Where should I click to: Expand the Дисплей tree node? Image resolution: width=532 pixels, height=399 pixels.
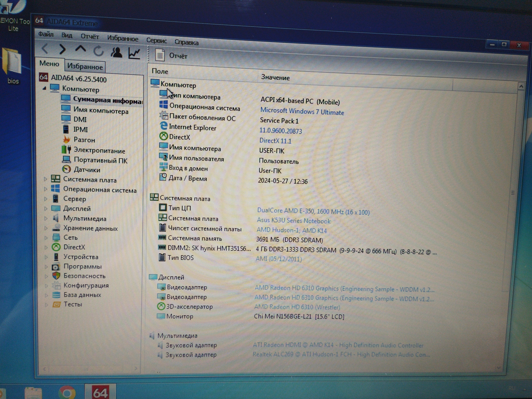pos(46,208)
